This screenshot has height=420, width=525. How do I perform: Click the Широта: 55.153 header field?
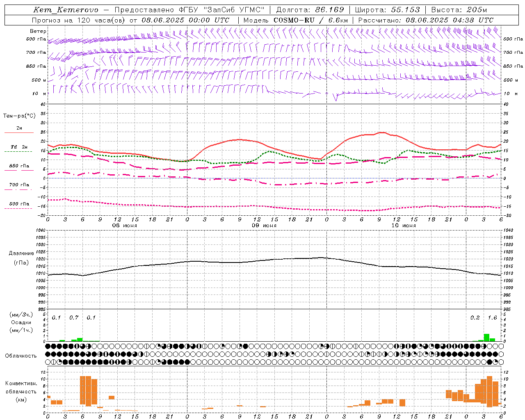point(388,10)
